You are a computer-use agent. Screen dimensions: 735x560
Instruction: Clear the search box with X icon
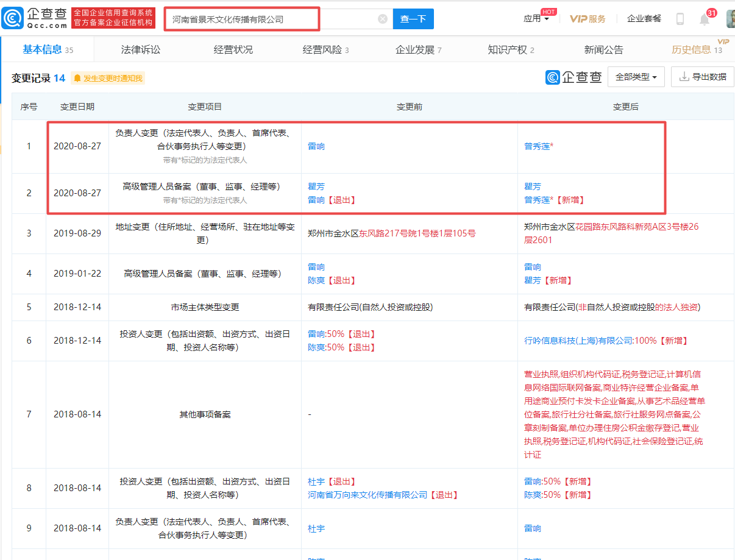[383, 19]
